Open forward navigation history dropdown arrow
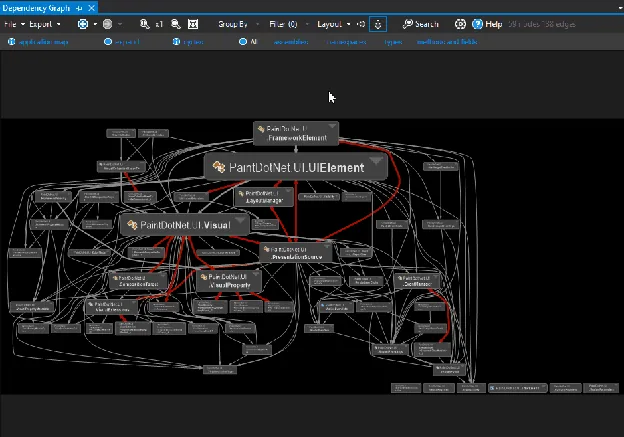The height and width of the screenshot is (437, 624). (120, 24)
